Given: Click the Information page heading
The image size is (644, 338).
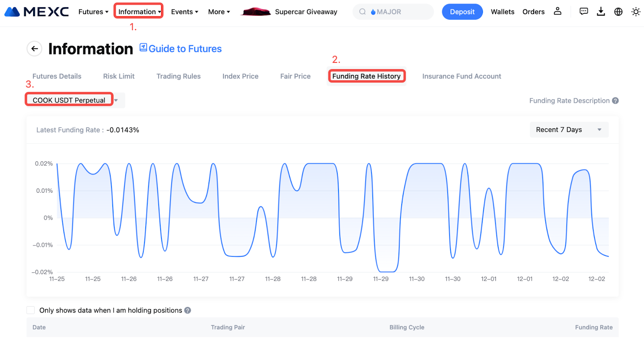Looking at the screenshot, I should click(91, 49).
